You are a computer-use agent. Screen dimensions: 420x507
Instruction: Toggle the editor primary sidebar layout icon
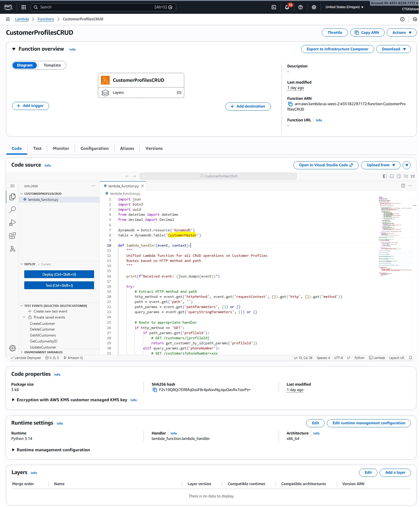click(385, 176)
